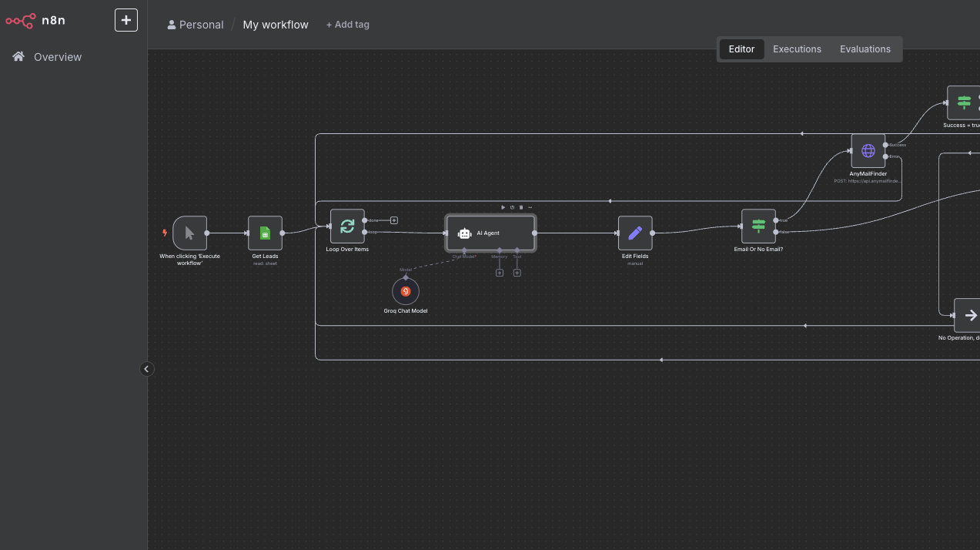Add a Tool to the AI Agent
This screenshot has height=550, width=980.
[517, 272]
